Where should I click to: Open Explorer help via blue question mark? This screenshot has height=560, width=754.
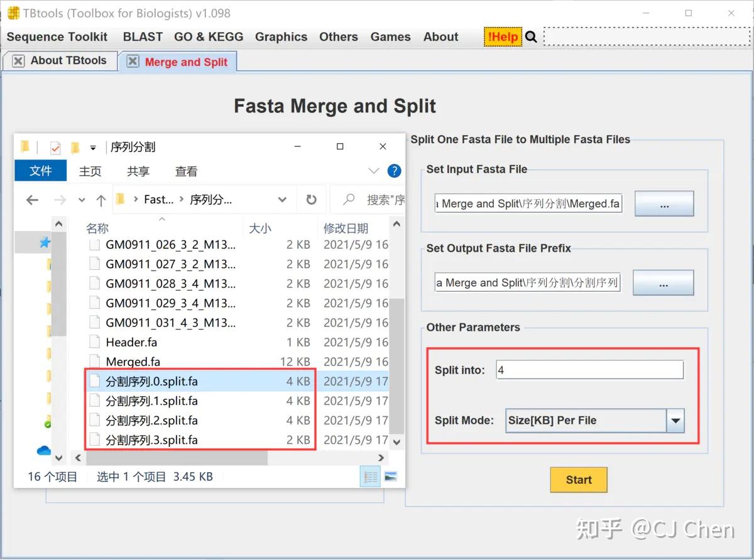(394, 170)
